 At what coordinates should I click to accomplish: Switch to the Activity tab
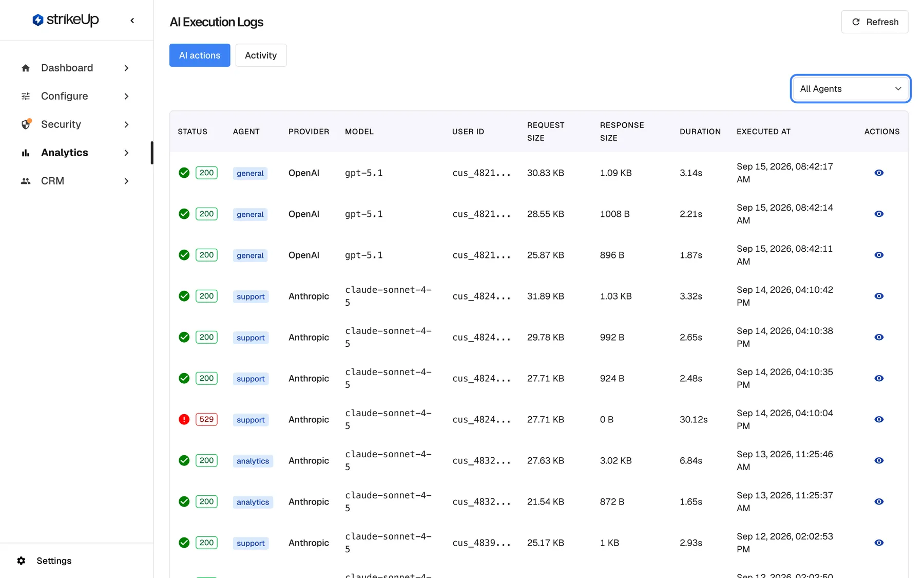pos(261,55)
